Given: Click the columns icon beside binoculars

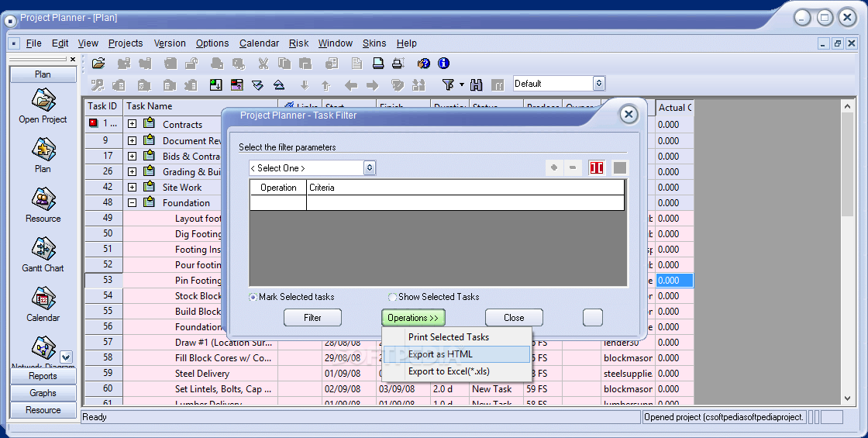Looking at the screenshot, I should (498, 84).
